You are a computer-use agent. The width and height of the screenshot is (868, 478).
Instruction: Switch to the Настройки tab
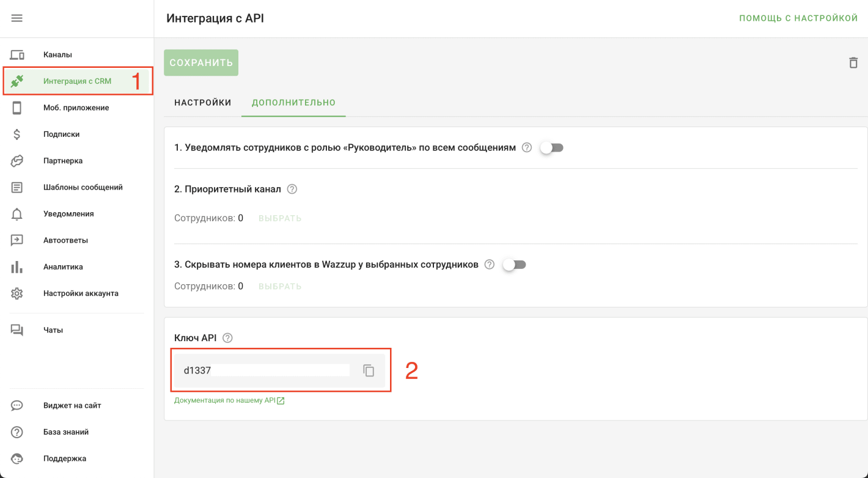click(x=203, y=103)
